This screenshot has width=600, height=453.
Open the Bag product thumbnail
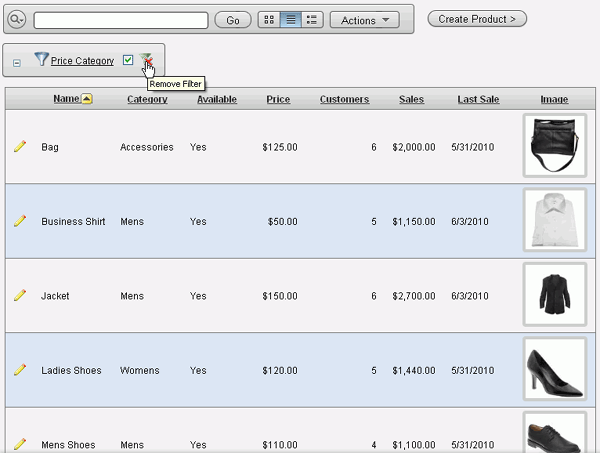(x=555, y=145)
